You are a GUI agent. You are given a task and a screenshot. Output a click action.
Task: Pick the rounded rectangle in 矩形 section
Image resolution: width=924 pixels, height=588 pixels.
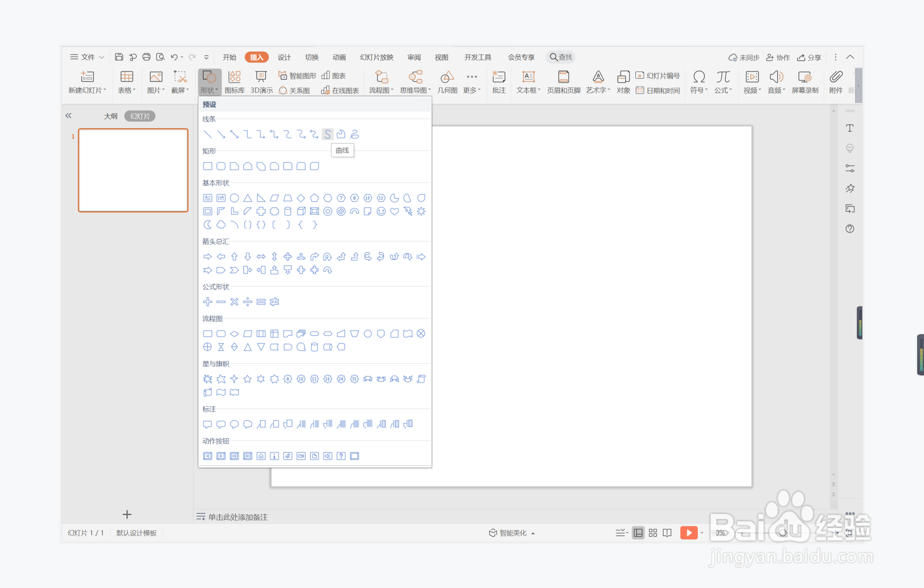(x=221, y=166)
